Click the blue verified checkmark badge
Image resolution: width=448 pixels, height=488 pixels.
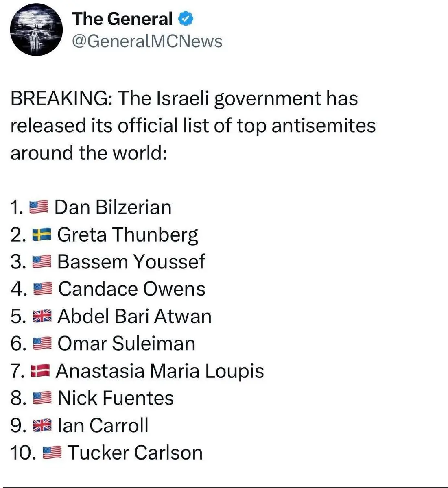(186, 20)
